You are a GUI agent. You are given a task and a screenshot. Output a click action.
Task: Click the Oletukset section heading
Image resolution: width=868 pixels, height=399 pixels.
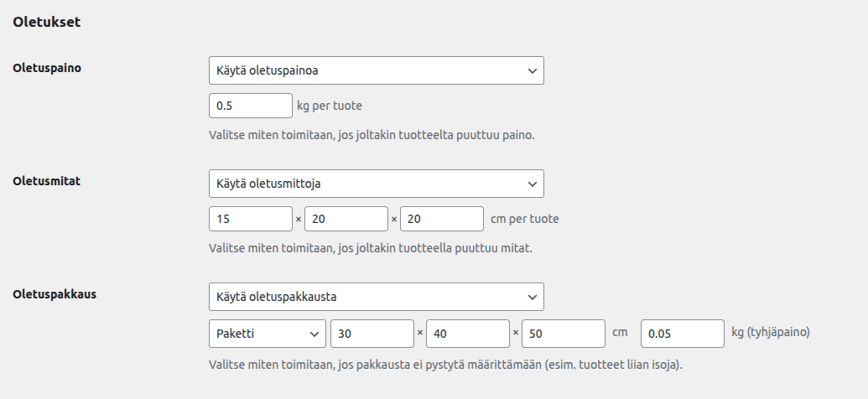47,23
